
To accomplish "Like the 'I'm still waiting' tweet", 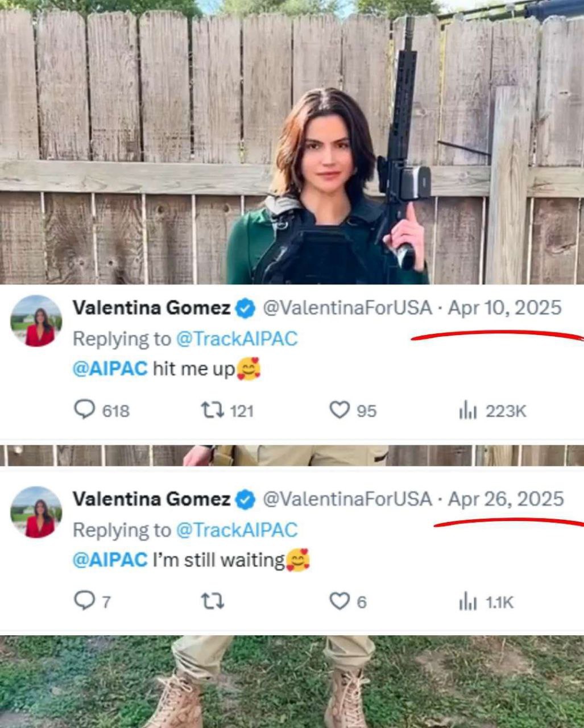I will point(339,601).
